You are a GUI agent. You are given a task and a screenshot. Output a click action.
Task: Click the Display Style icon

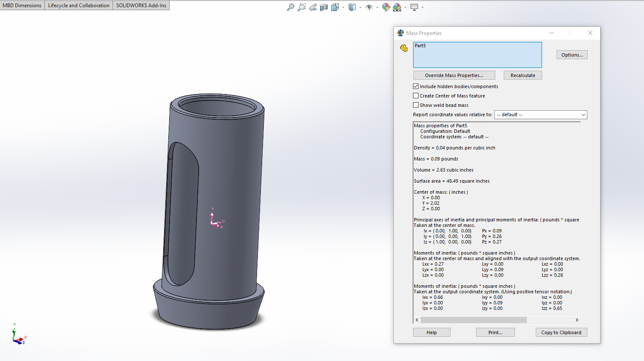[x=352, y=7]
